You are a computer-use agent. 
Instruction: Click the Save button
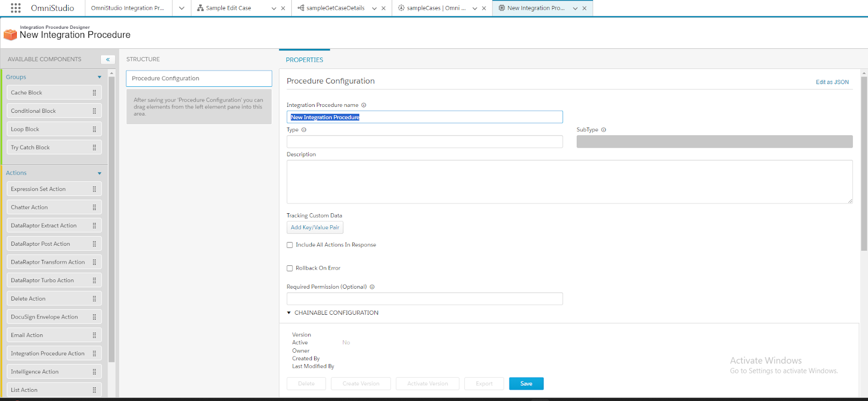point(526,384)
